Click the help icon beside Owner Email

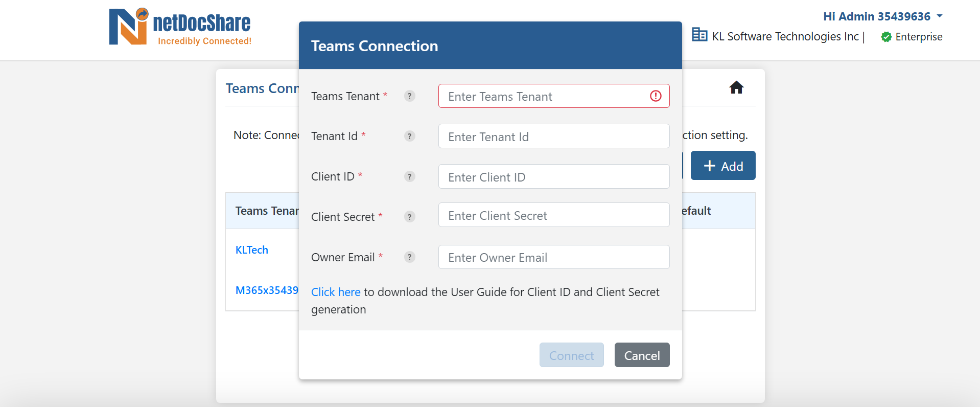(409, 257)
